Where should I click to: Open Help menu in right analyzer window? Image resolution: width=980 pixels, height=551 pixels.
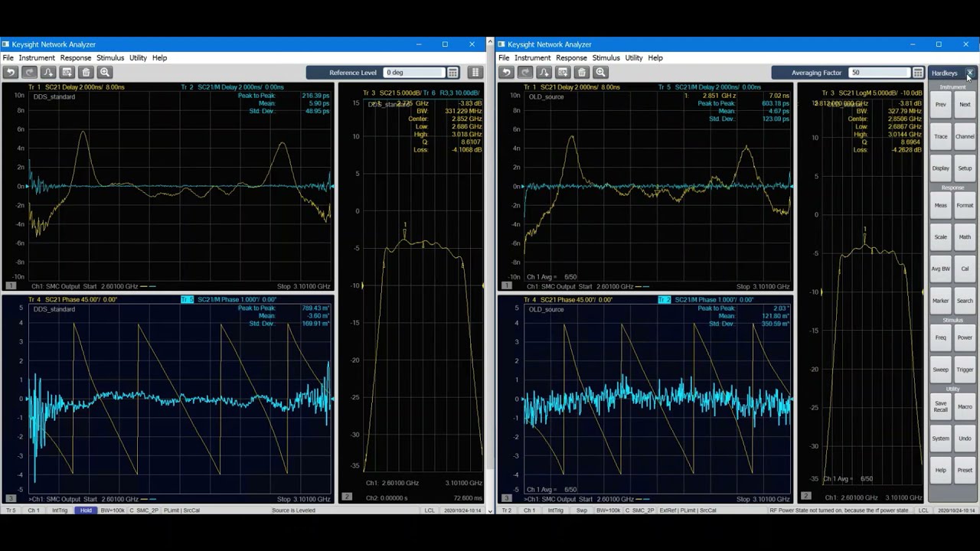[655, 57]
